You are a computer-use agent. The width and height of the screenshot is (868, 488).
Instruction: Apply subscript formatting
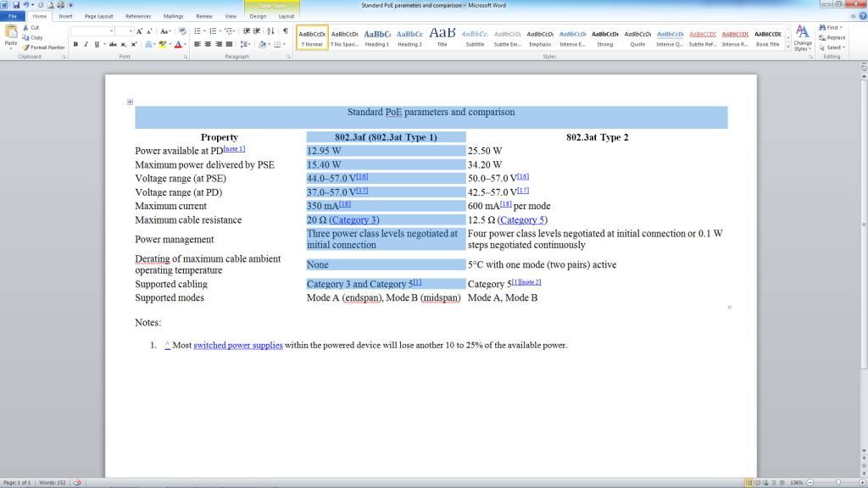pos(124,44)
